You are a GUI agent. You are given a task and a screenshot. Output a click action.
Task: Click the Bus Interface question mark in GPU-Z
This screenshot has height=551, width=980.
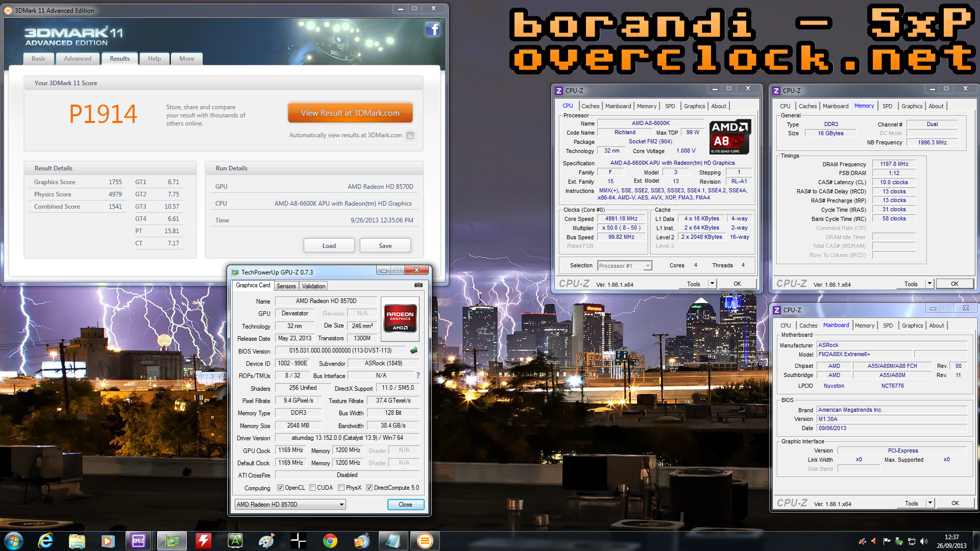(x=418, y=375)
